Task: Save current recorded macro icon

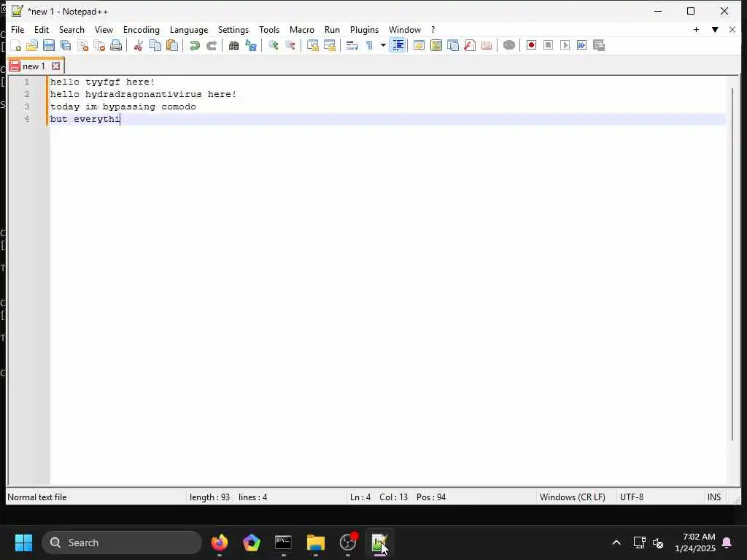Action: point(599,46)
